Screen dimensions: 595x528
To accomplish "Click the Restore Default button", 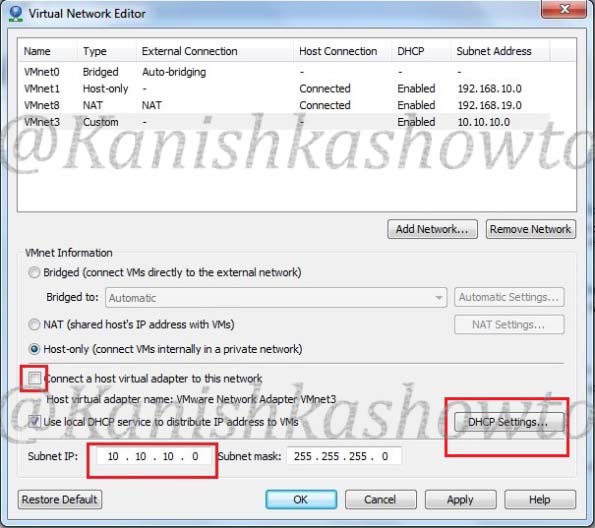I will (60, 499).
